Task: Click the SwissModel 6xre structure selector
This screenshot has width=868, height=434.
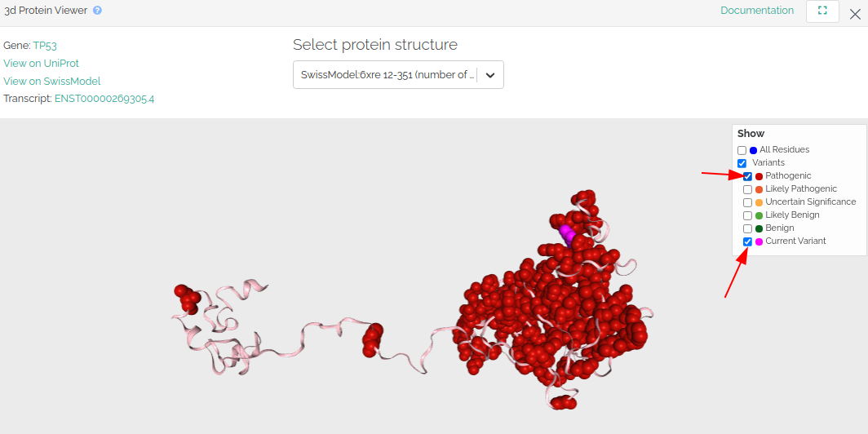Action: pyautogui.click(x=387, y=75)
